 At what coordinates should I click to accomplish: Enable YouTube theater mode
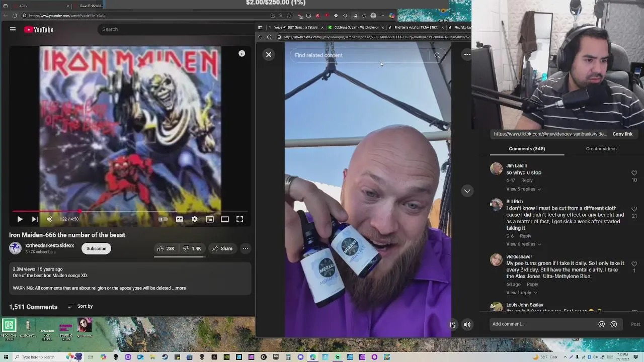click(225, 219)
